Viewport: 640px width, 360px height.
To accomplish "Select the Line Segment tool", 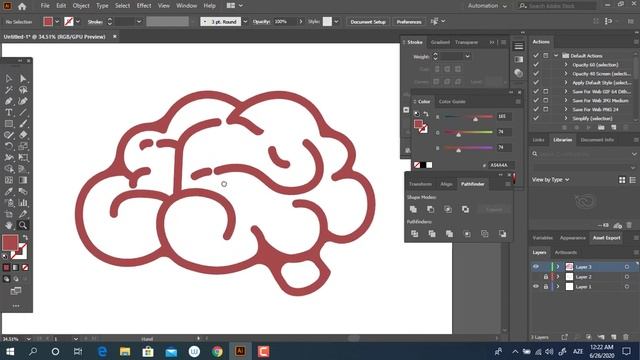I will click(x=23, y=113).
